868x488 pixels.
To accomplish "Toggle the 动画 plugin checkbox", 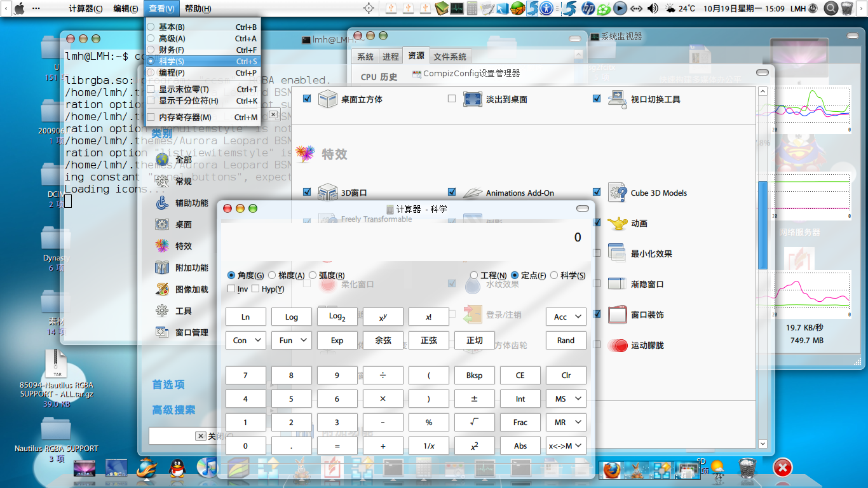I will click(597, 222).
